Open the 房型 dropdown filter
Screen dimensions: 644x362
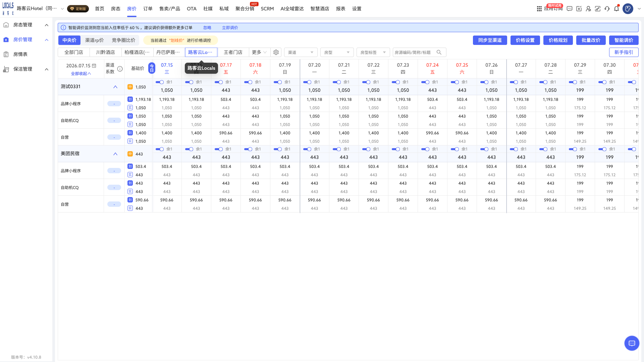[x=337, y=52]
